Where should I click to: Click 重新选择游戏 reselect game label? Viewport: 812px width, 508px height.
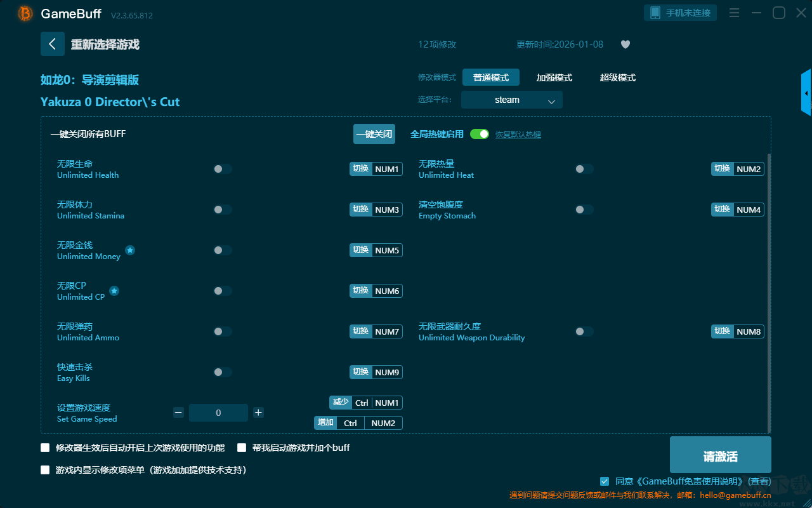pos(105,44)
